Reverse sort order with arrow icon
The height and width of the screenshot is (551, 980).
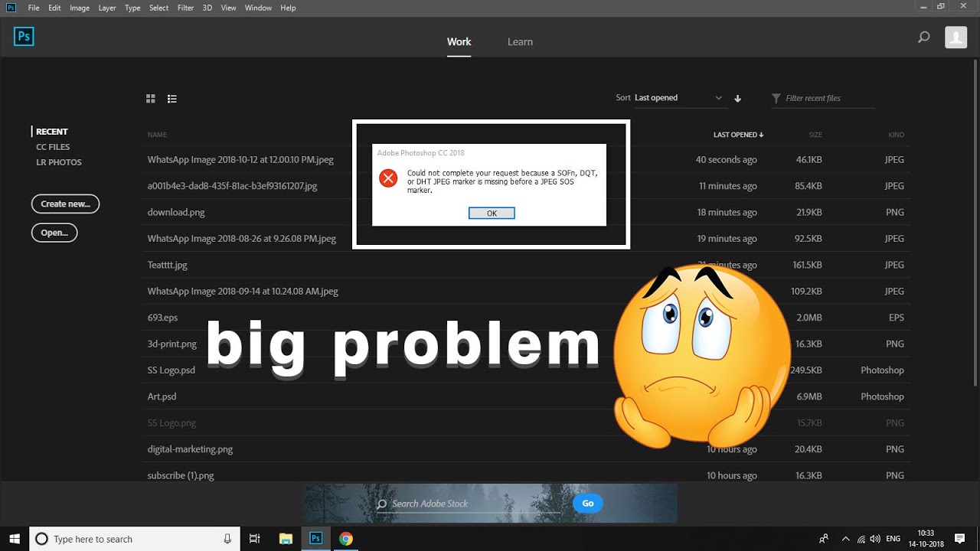738,98
